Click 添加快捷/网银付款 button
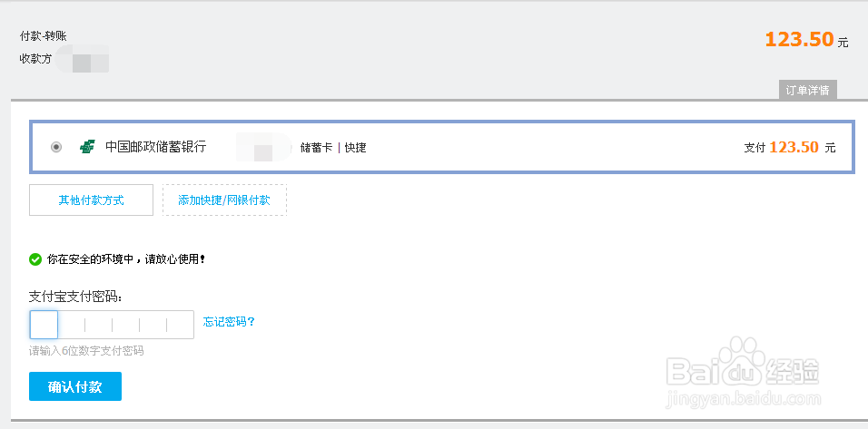 pyautogui.click(x=224, y=200)
